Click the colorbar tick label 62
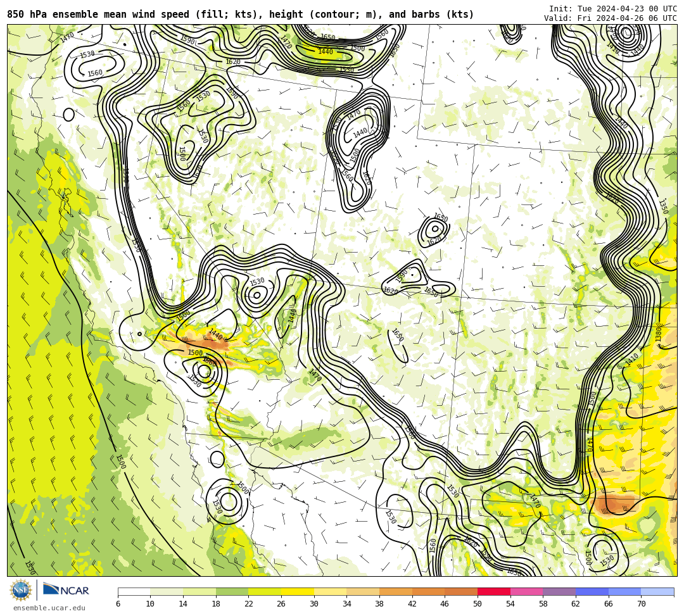 (x=575, y=604)
